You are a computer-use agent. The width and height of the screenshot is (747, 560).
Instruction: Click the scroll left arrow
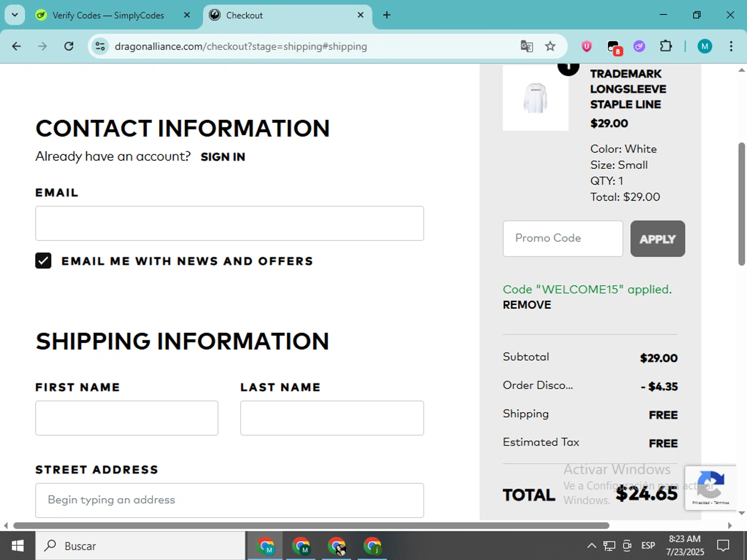[x=5, y=526]
